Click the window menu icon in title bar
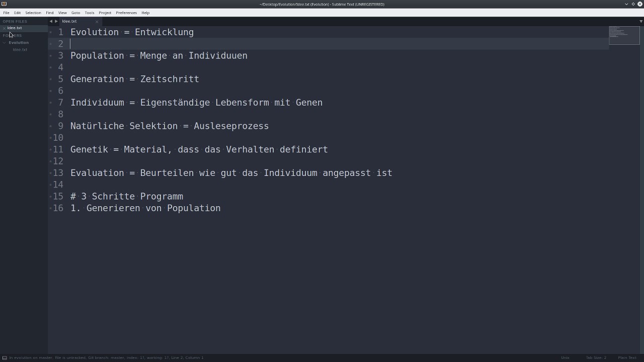Viewport: 644px width, 362px height. pos(4,4)
